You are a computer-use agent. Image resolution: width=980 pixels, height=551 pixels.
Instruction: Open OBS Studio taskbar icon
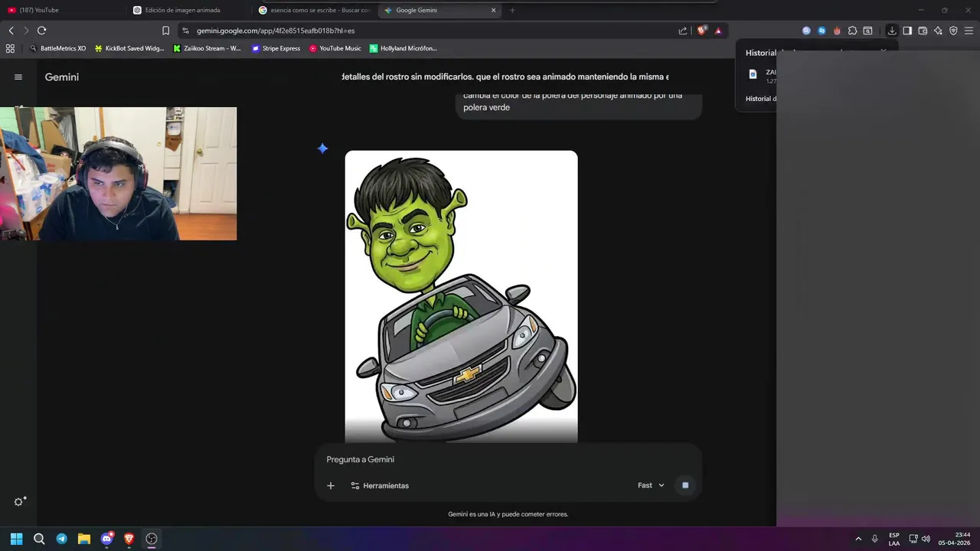click(x=152, y=539)
